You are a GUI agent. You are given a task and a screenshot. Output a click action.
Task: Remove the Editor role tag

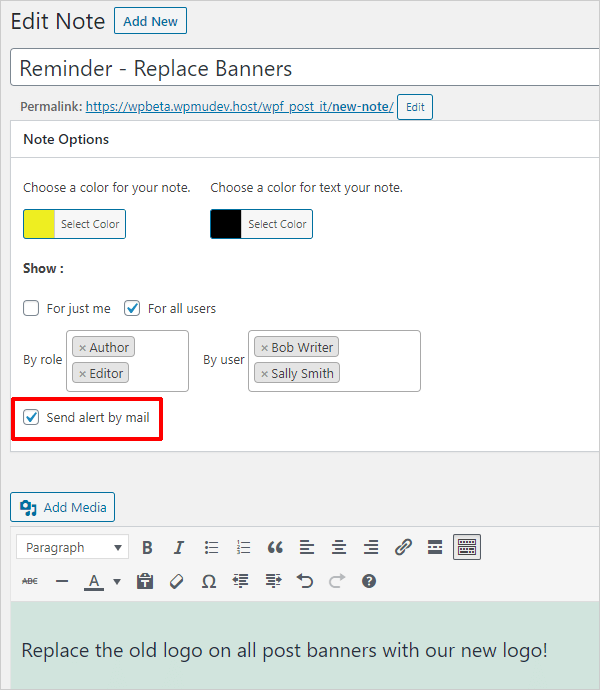tap(82, 374)
